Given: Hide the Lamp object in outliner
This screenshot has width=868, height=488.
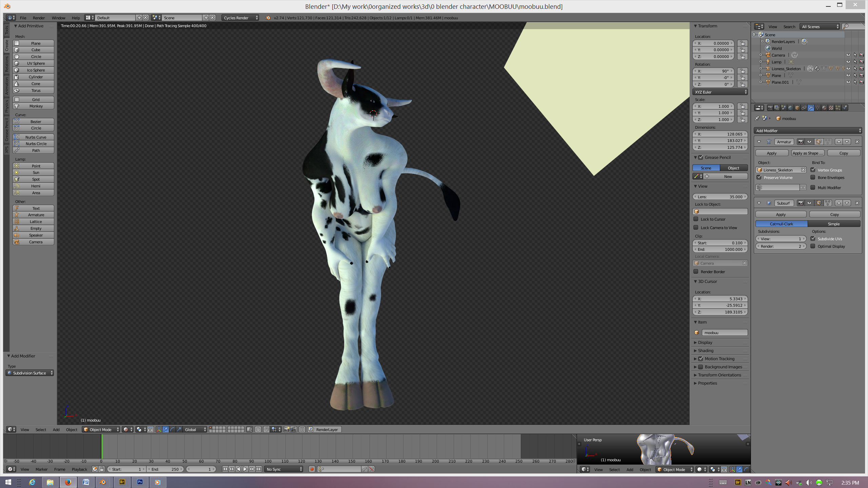Looking at the screenshot, I should [848, 62].
